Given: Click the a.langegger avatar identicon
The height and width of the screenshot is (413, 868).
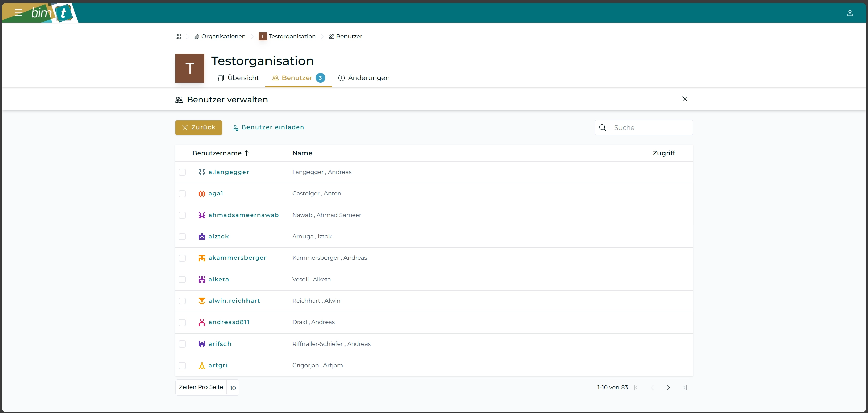Looking at the screenshot, I should tap(202, 172).
